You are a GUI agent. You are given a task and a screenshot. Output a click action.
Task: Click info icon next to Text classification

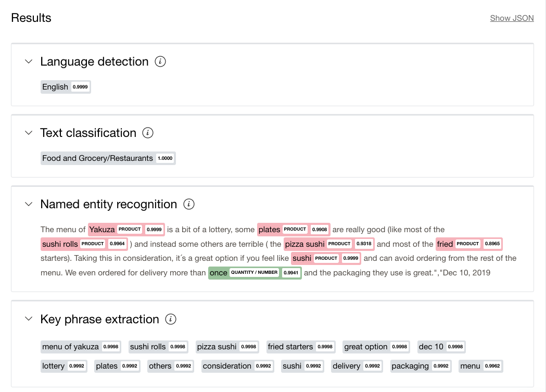coord(148,133)
